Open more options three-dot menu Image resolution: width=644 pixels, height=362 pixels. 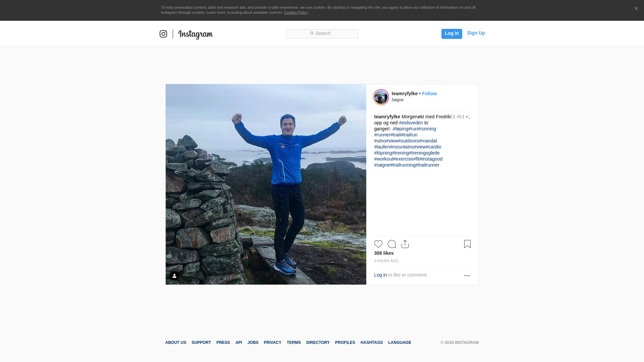tap(467, 276)
